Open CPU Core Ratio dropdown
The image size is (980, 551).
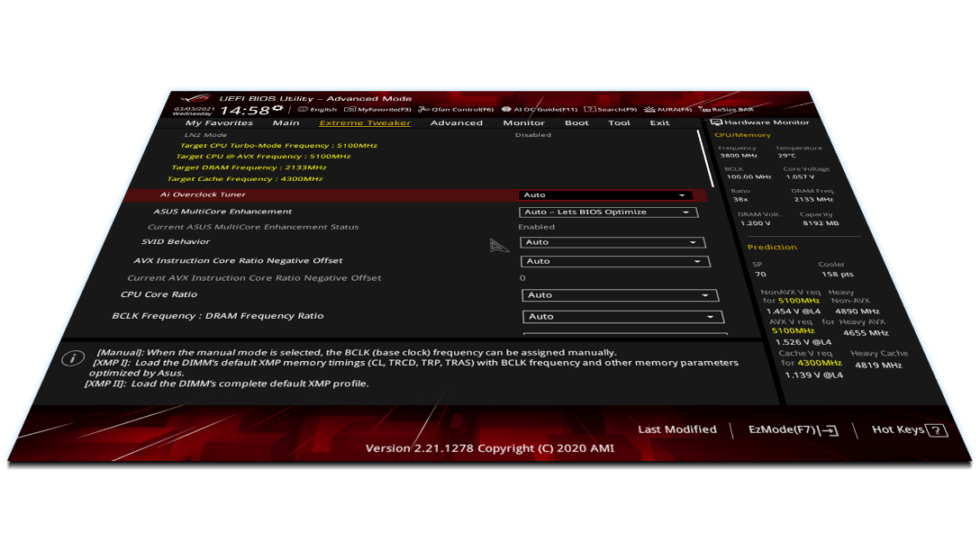pos(620,295)
